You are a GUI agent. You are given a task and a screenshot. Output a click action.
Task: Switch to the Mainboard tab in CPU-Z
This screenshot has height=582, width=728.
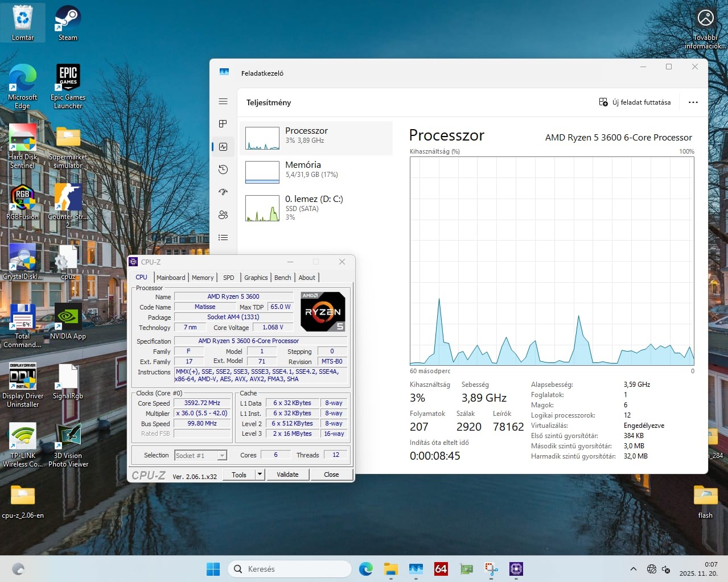pyautogui.click(x=171, y=278)
